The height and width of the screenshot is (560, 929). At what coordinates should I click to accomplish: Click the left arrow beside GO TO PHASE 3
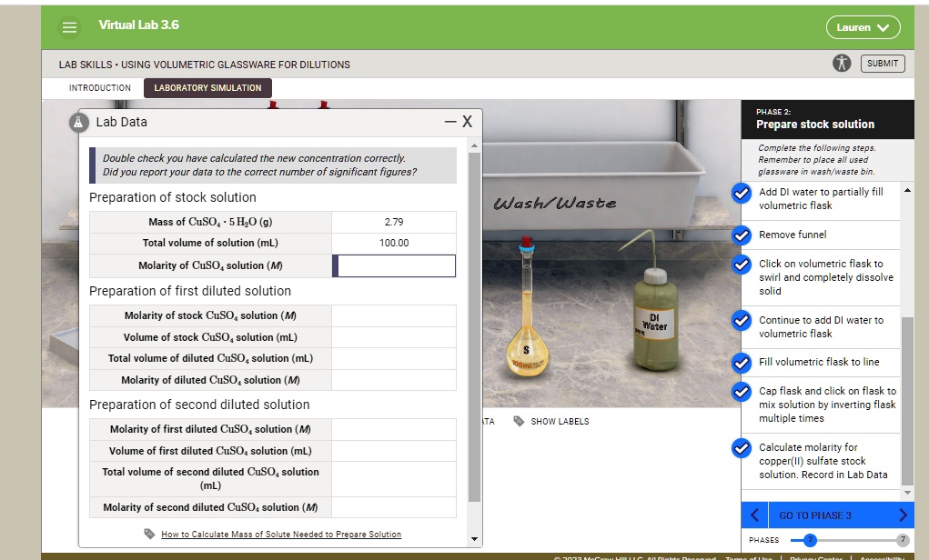pyautogui.click(x=752, y=514)
